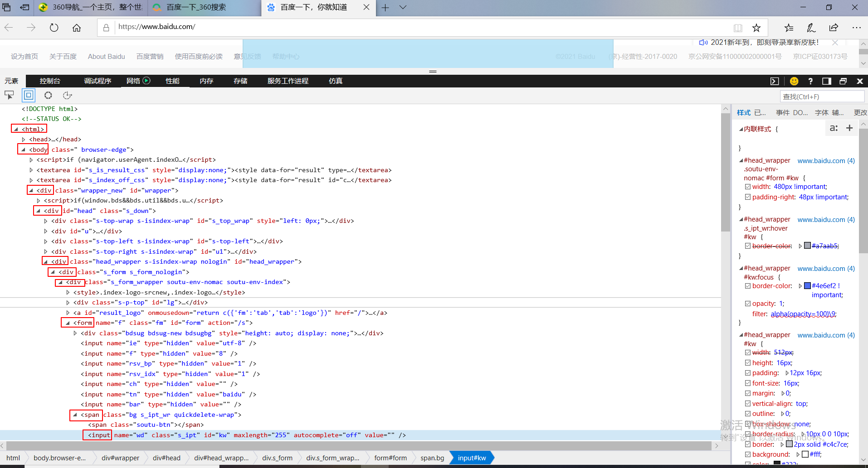Viewport: 868px width, 468px height.
Task: Start network profiling play icon
Action: (x=146, y=81)
